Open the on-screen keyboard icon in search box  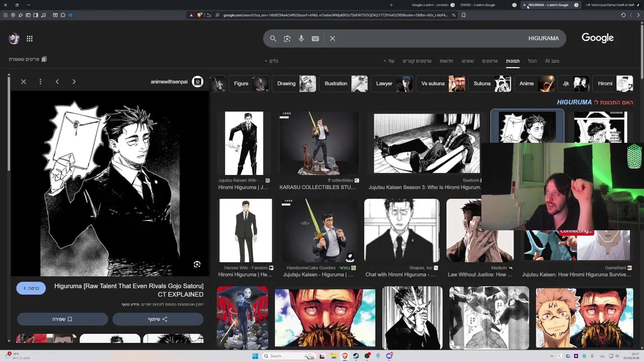tap(315, 38)
